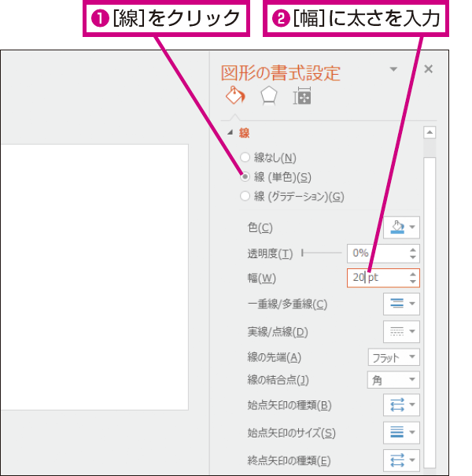Click the line color paint bucket icon
This screenshot has height=476, width=472.
(397, 227)
